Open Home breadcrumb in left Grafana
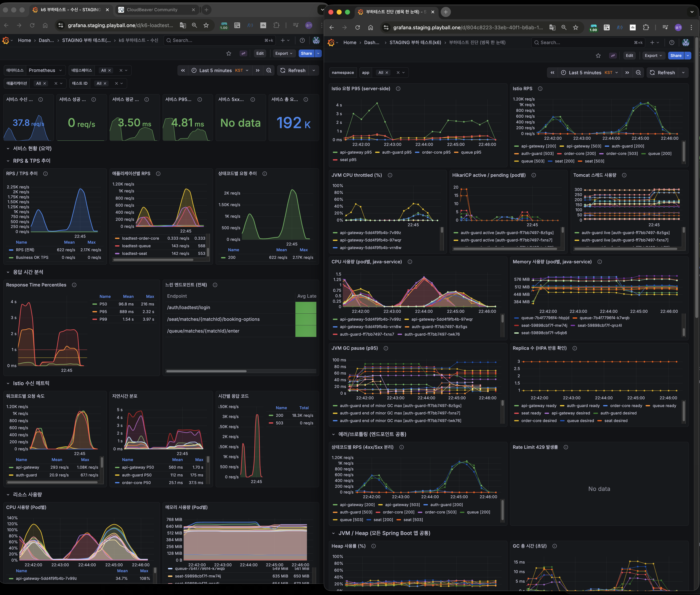This screenshot has height=595, width=700. click(24, 40)
